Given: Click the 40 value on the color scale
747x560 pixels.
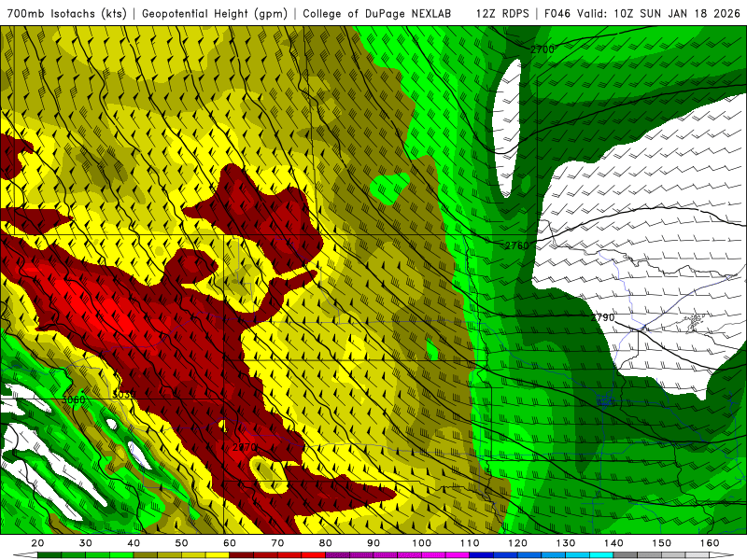Looking at the screenshot, I should (x=134, y=543).
